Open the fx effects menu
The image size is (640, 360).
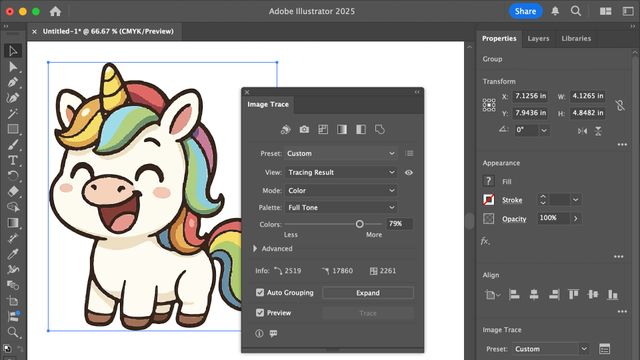click(x=485, y=241)
